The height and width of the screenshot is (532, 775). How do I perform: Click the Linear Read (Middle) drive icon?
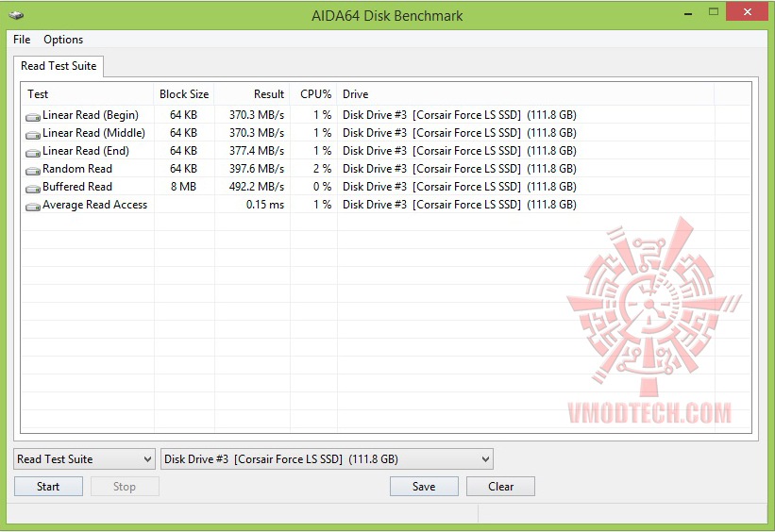click(x=33, y=134)
